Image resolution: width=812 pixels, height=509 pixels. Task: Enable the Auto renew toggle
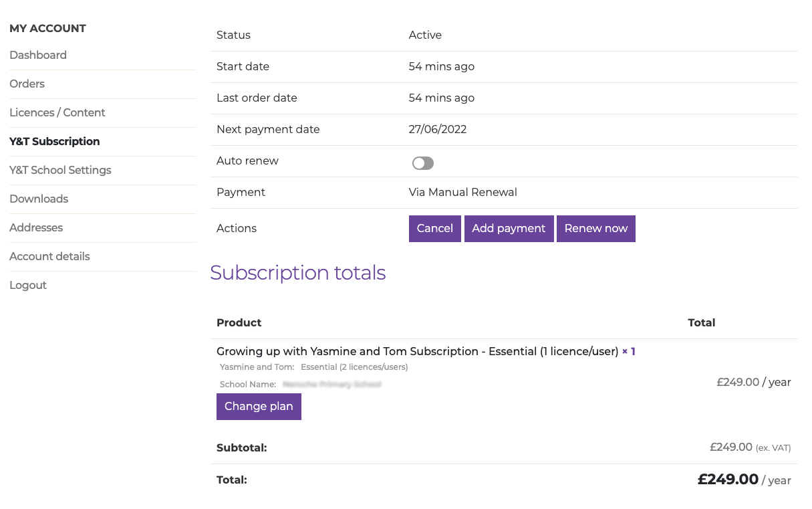(x=423, y=163)
